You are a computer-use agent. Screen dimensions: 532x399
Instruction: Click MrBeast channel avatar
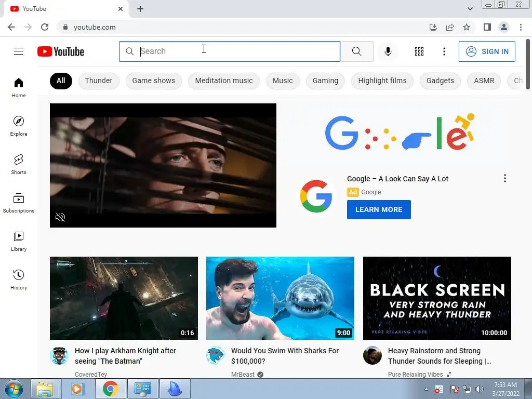pyautogui.click(x=216, y=355)
